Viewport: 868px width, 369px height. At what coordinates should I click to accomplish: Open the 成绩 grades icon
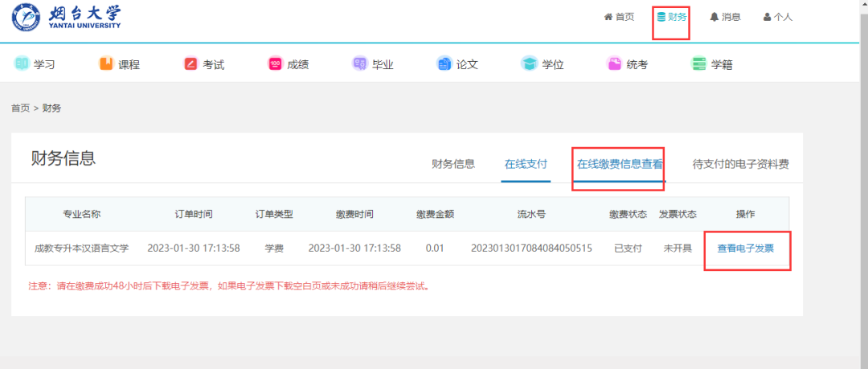pyautogui.click(x=275, y=64)
